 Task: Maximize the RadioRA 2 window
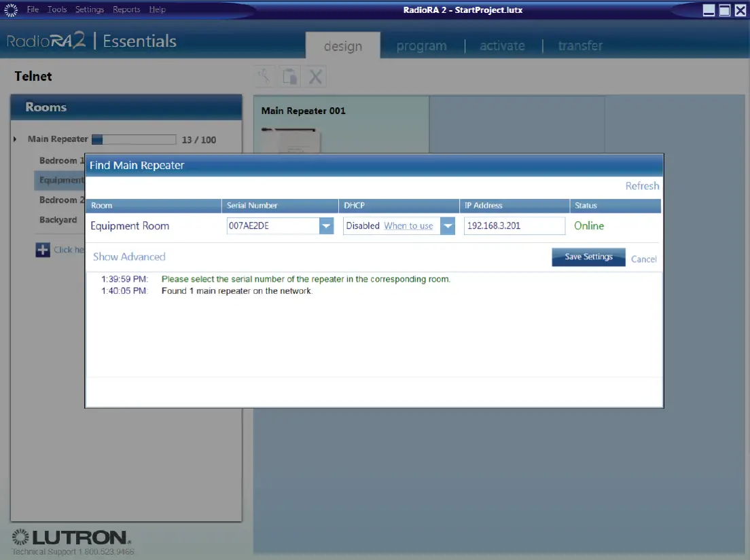pyautogui.click(x=724, y=10)
